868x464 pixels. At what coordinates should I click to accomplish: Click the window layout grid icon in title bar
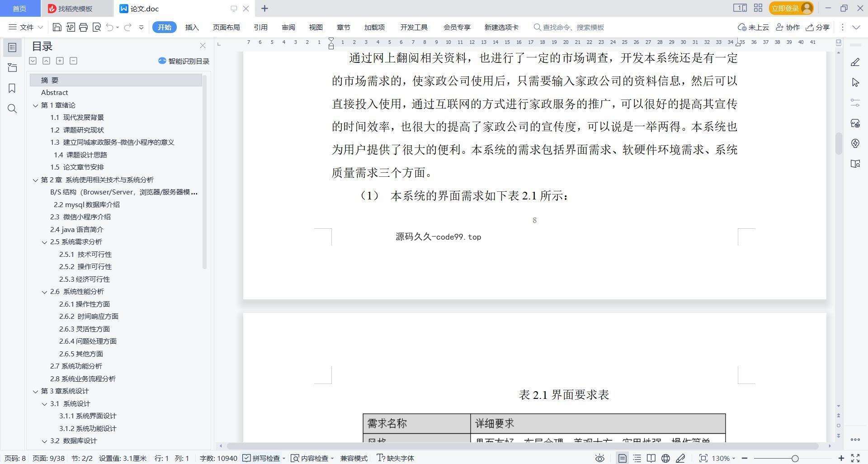[x=758, y=8]
